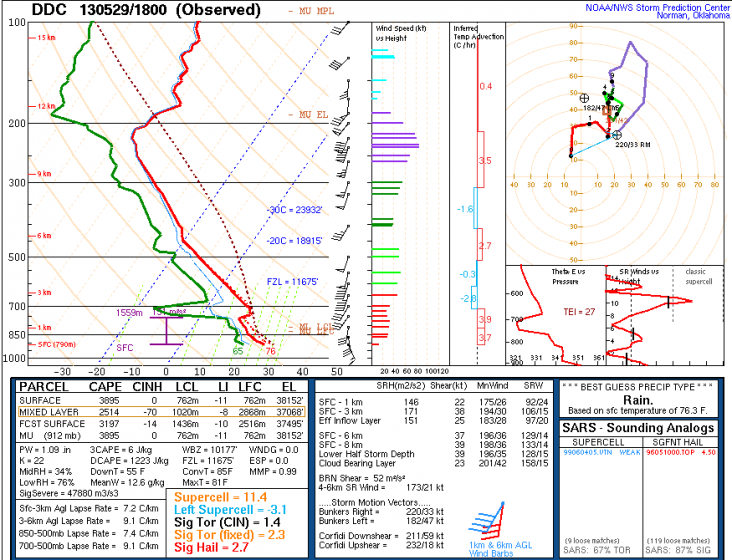The image size is (732, 560).
Task: Click the CINH column header
Action: click(147, 387)
